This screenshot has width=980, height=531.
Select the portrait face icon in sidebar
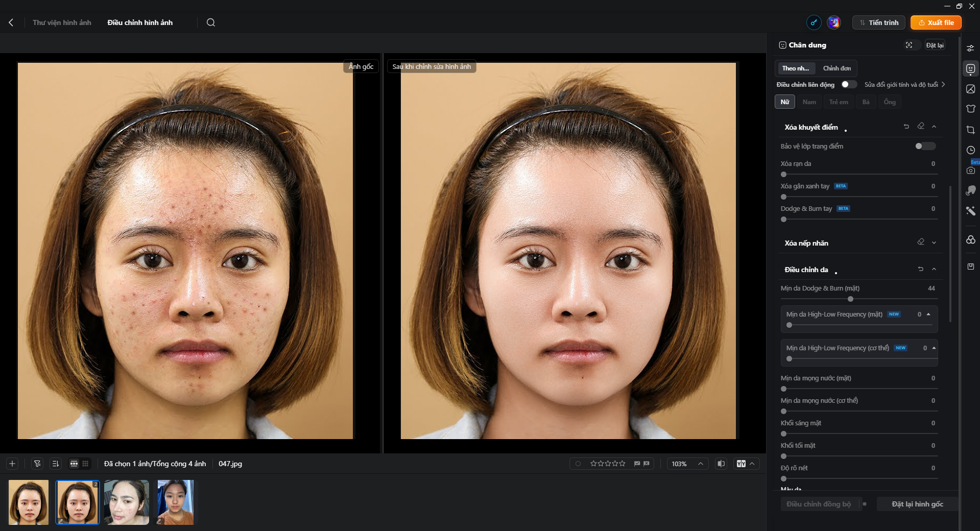point(970,68)
